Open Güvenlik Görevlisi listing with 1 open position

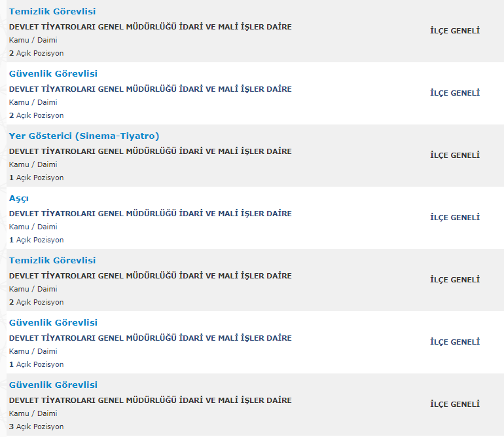click(53, 323)
